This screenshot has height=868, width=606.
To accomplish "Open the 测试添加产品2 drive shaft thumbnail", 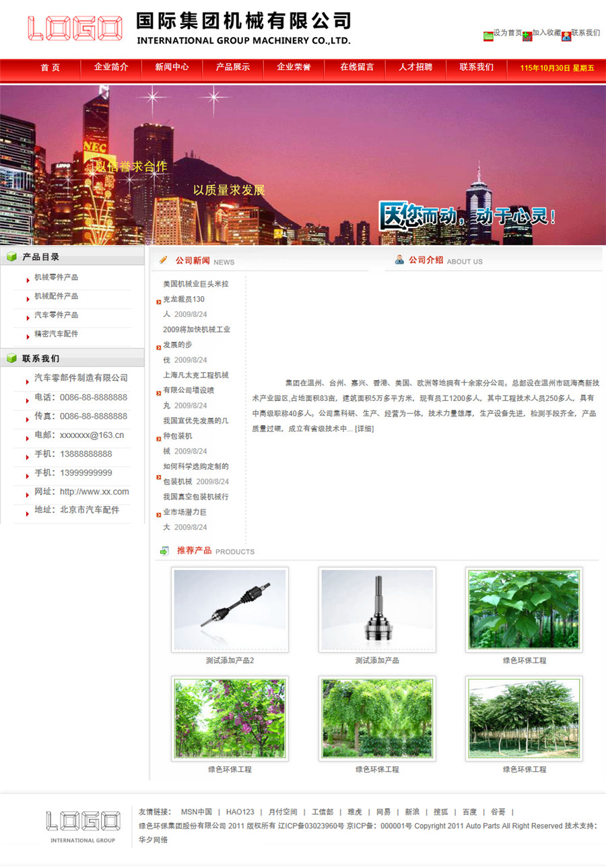I will click(230, 609).
